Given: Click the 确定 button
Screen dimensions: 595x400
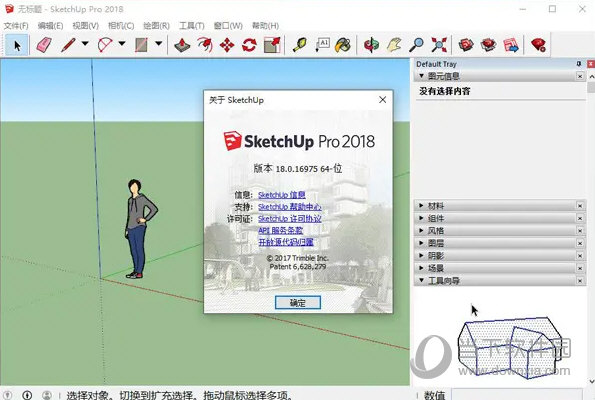Looking at the screenshot, I should tap(298, 303).
